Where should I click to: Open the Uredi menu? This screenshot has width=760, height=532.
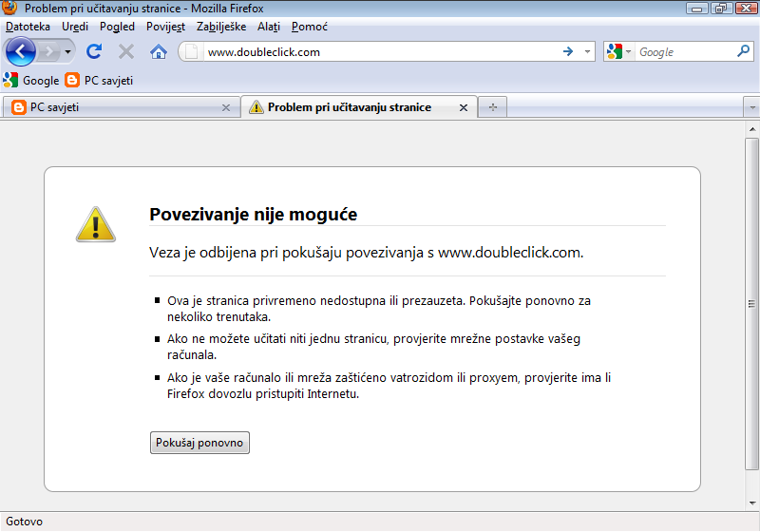pyautogui.click(x=75, y=27)
